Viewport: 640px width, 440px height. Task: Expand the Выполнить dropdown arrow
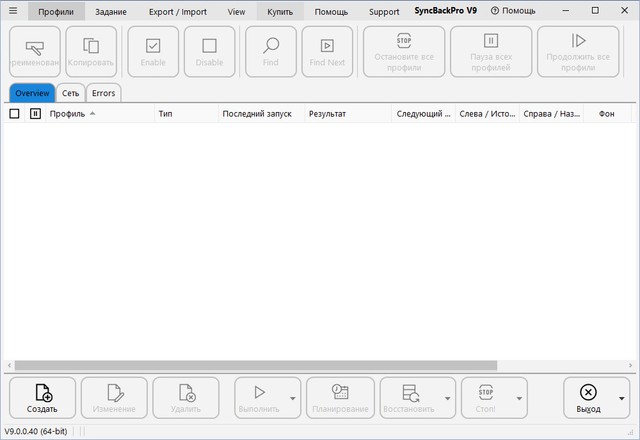tap(293, 398)
